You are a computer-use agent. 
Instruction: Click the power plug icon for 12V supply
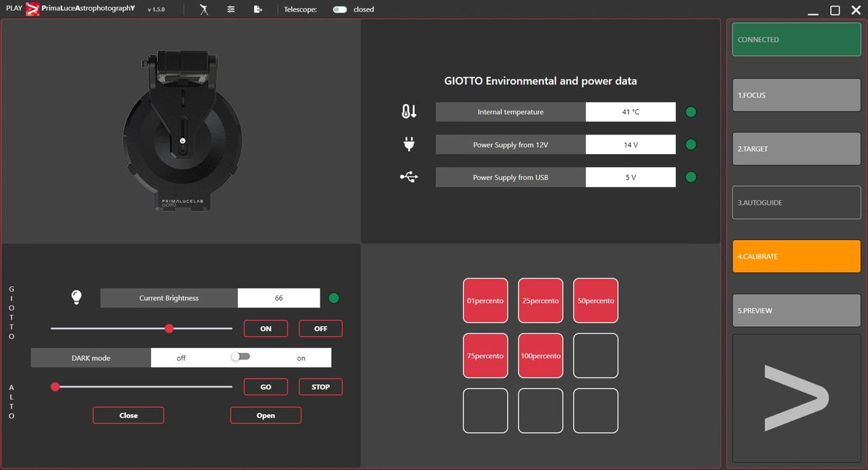pos(409,145)
